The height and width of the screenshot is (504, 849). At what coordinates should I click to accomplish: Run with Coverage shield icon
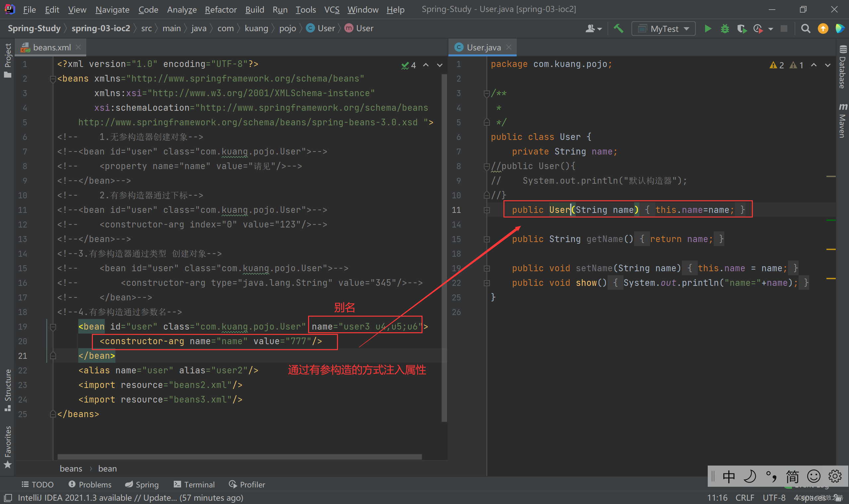click(742, 29)
